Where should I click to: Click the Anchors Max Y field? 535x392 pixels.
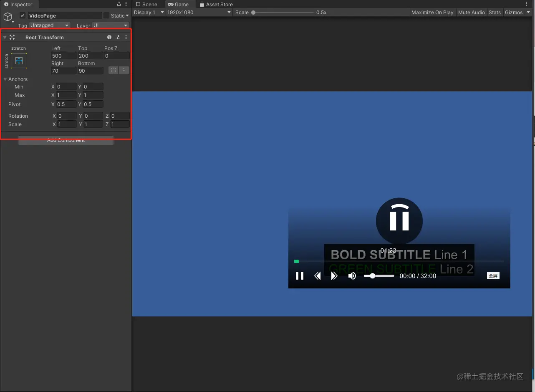(x=93, y=95)
